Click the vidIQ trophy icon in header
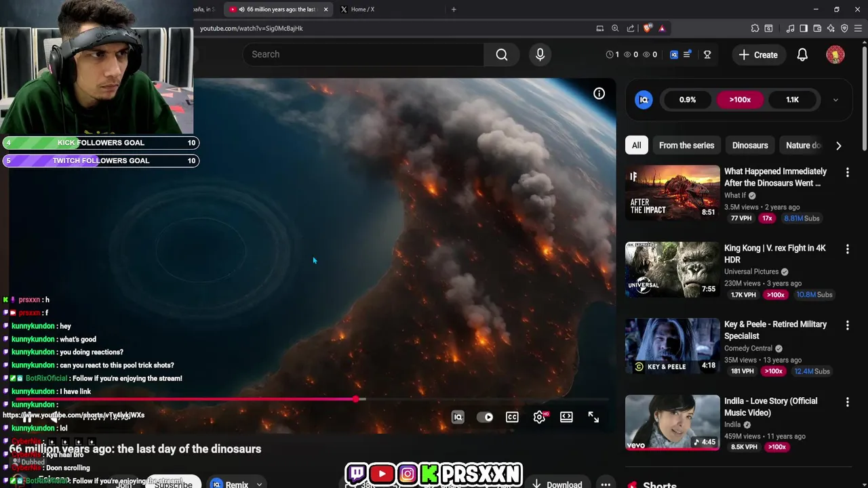868x488 pixels. pos(707,55)
